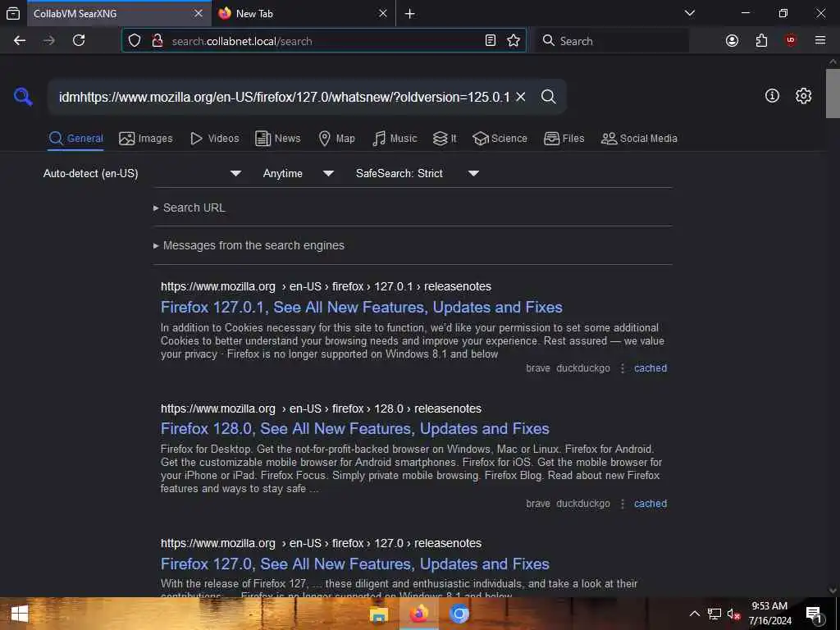Open SafeSearch: Strict dropdown
The width and height of the screenshot is (840, 630).
[418, 174]
